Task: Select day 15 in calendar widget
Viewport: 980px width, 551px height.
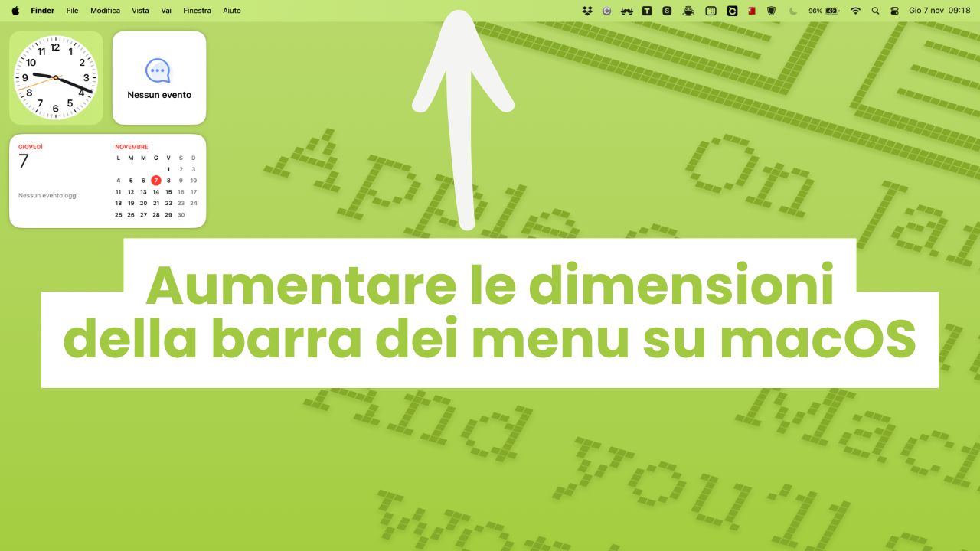Action: pyautogui.click(x=168, y=192)
